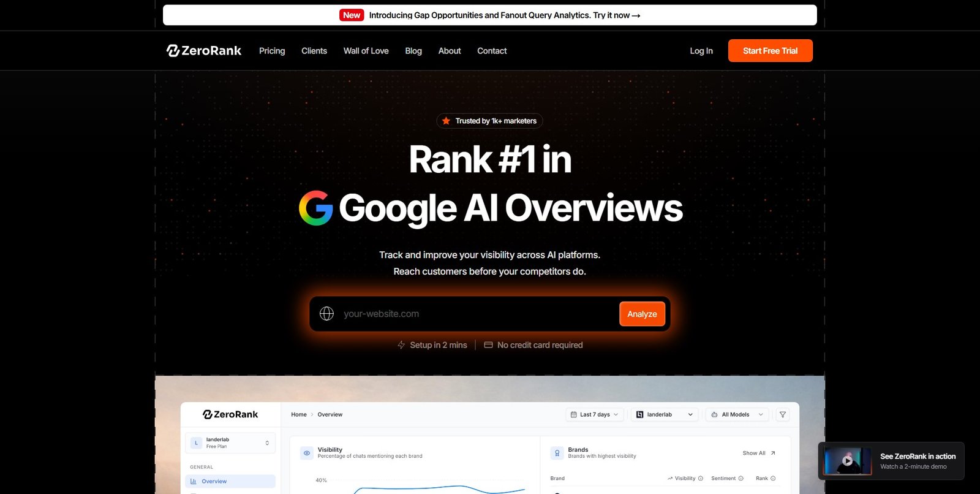Screen dimensions: 980x494
Task: Click the 'Setup in 2 mins' text
Action: (439, 345)
